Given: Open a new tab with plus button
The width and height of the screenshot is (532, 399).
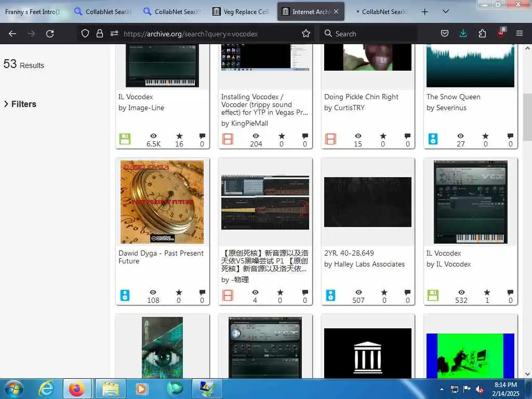Looking at the screenshot, I should (x=424, y=12).
